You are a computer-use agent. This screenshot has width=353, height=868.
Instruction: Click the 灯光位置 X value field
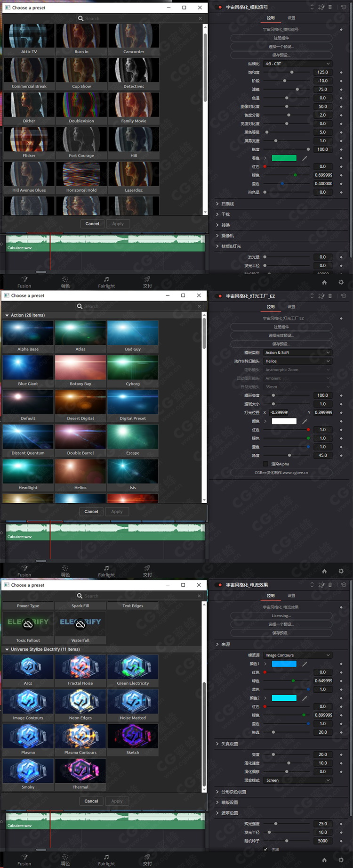point(279,412)
